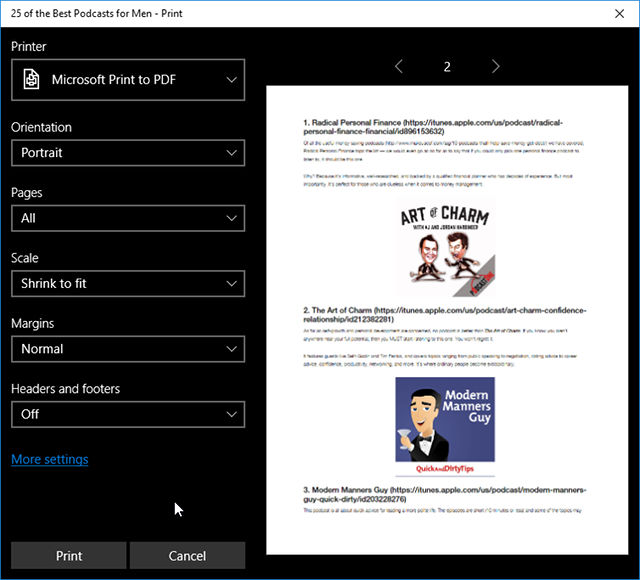The image size is (640, 580).
Task: Go to the next preview page
Action: [495, 67]
